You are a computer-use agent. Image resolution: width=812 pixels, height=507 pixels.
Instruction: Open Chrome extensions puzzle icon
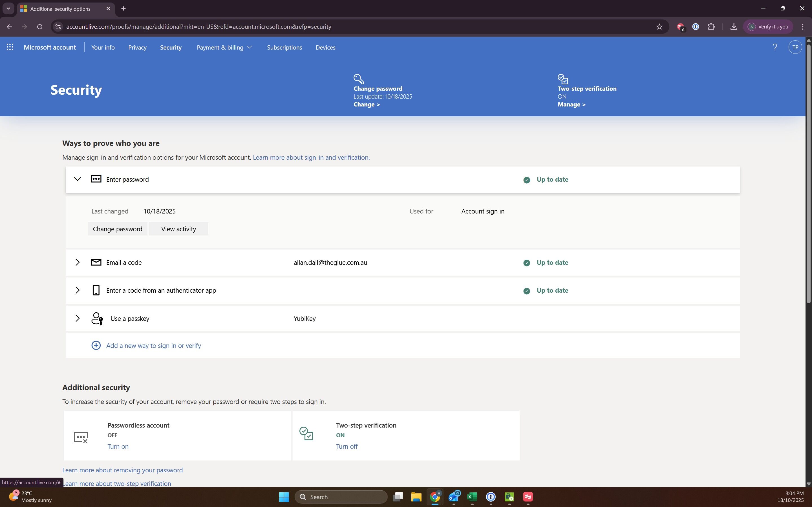(x=711, y=26)
